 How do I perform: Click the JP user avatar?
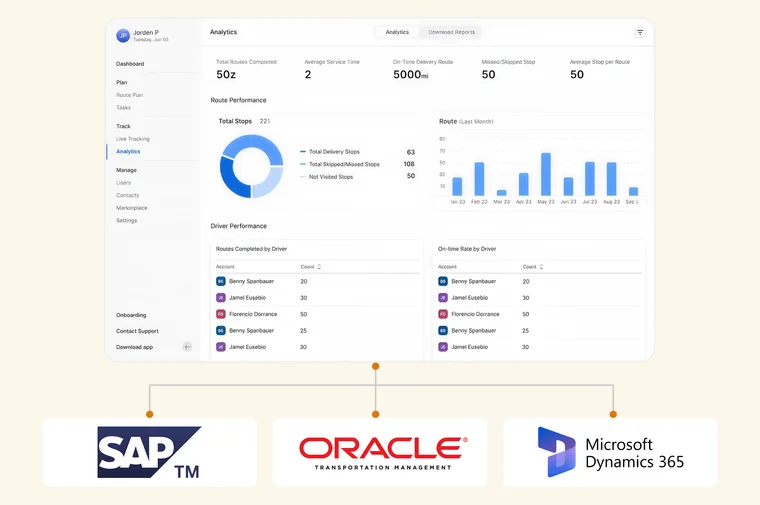[x=123, y=35]
